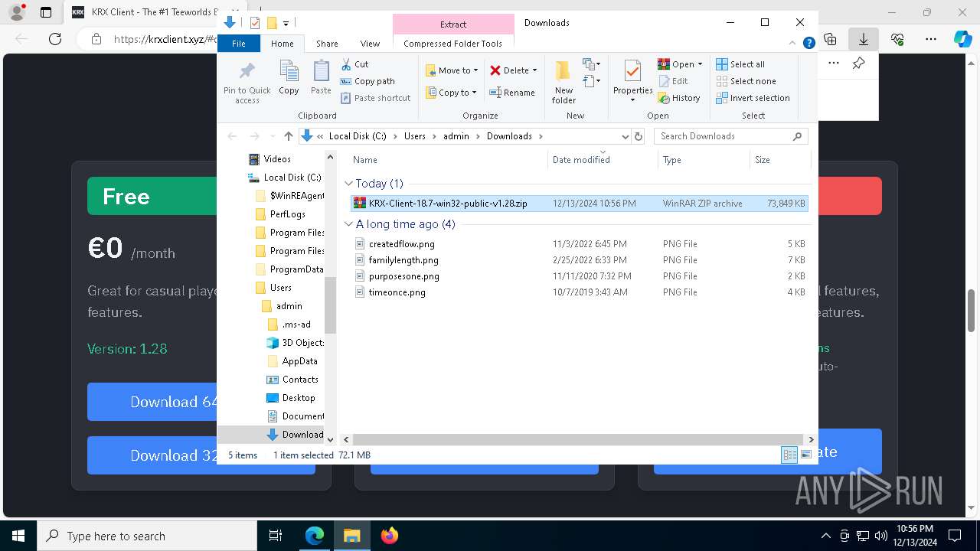Click Select all in ribbon
Image resolution: width=980 pixels, height=551 pixels.
pyautogui.click(x=740, y=64)
